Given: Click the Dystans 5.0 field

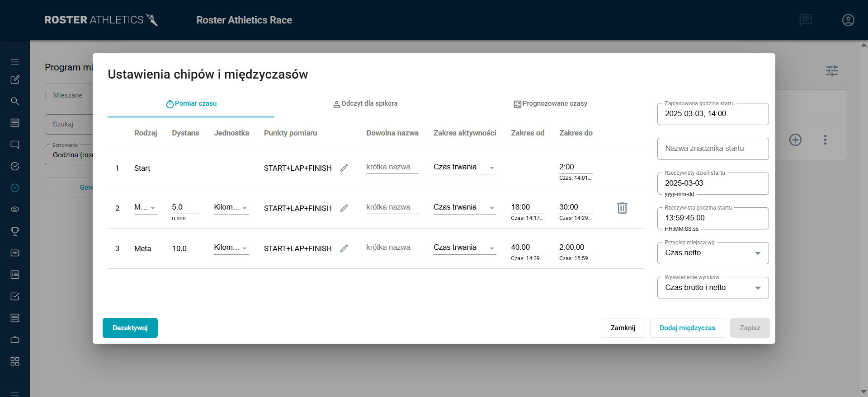Looking at the screenshot, I should [x=185, y=207].
